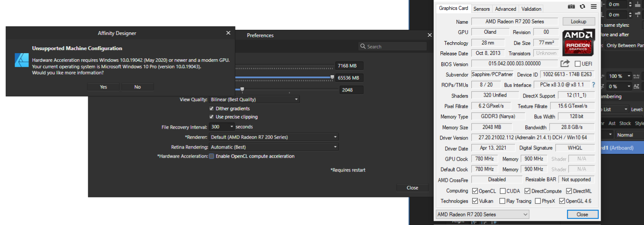Toggle the CUDA checkbox
Viewport: 644px width, 225px height.
[503, 191]
